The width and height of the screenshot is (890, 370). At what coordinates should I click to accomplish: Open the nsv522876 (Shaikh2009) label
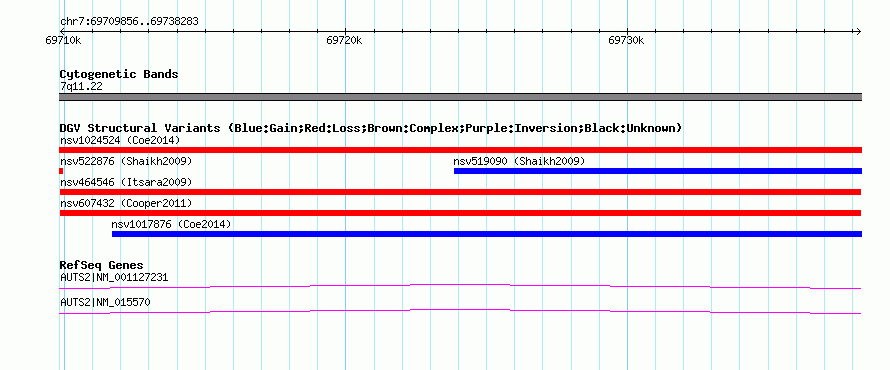click(x=126, y=161)
